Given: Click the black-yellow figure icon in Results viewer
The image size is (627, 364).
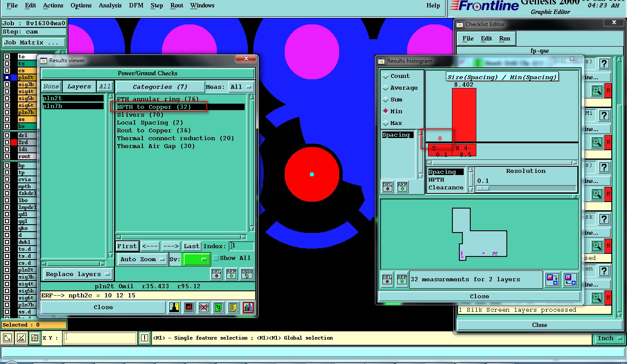Looking at the screenshot, I should coord(174,307).
